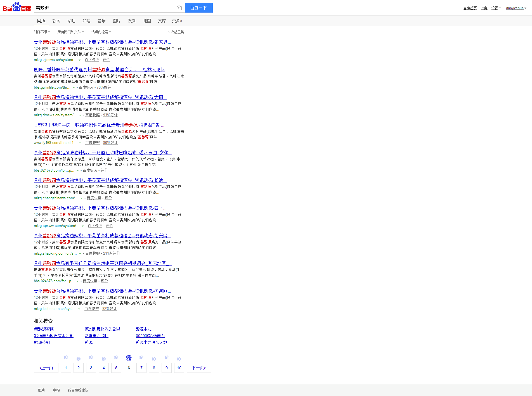Image resolution: width=532 pixels, height=396 pixels.
Task: Open related search 善黔源辣酱
Action: [44, 329]
